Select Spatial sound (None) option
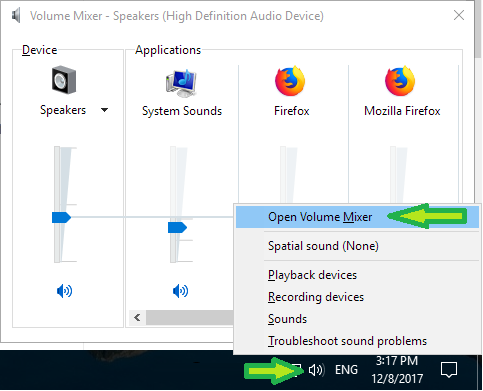 (x=357, y=246)
